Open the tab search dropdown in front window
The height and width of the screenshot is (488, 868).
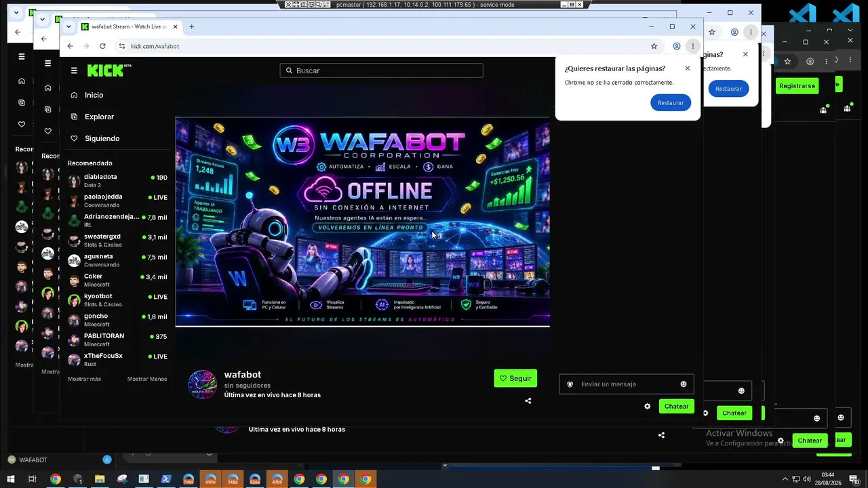pos(68,26)
